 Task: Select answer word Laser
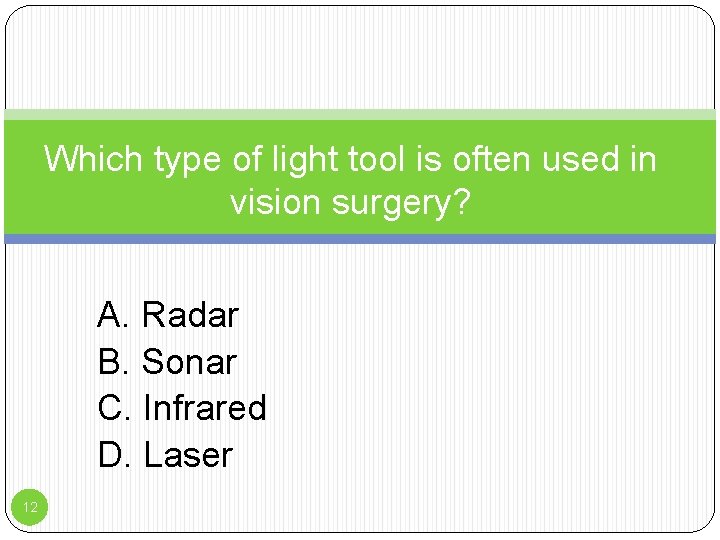click(189, 455)
